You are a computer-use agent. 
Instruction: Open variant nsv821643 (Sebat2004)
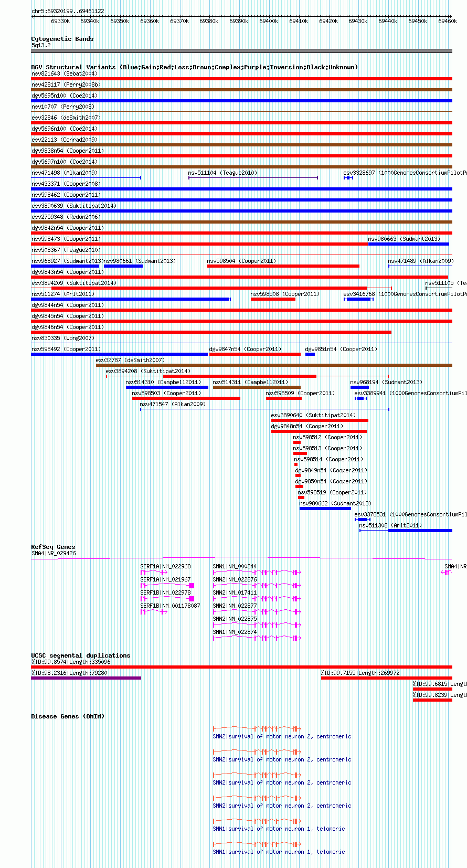(65, 73)
